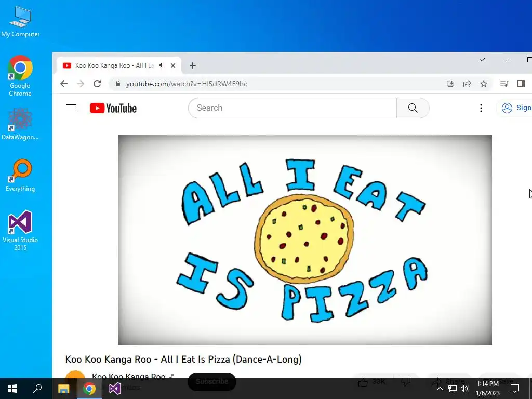
Task: Go back using the browser back arrow
Action: (x=64, y=84)
